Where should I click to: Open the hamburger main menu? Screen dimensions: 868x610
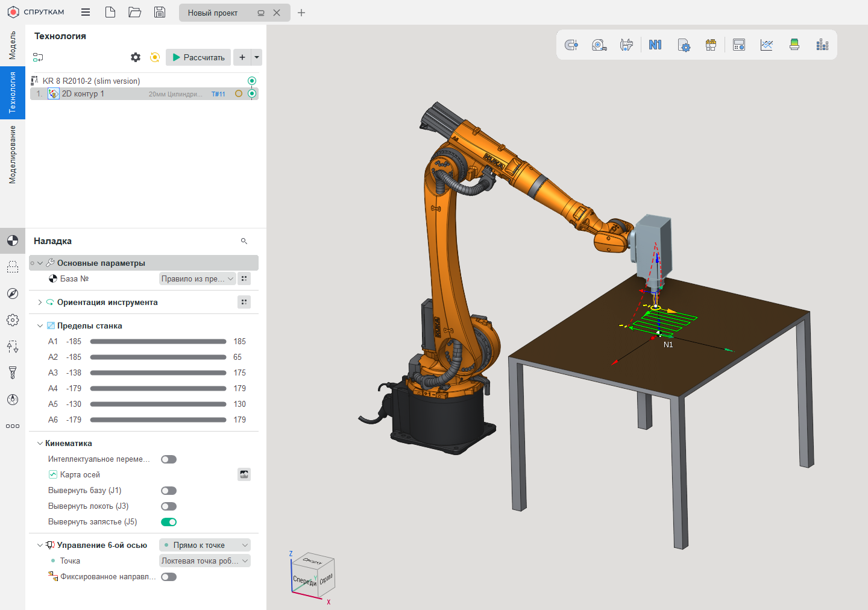pyautogui.click(x=86, y=12)
